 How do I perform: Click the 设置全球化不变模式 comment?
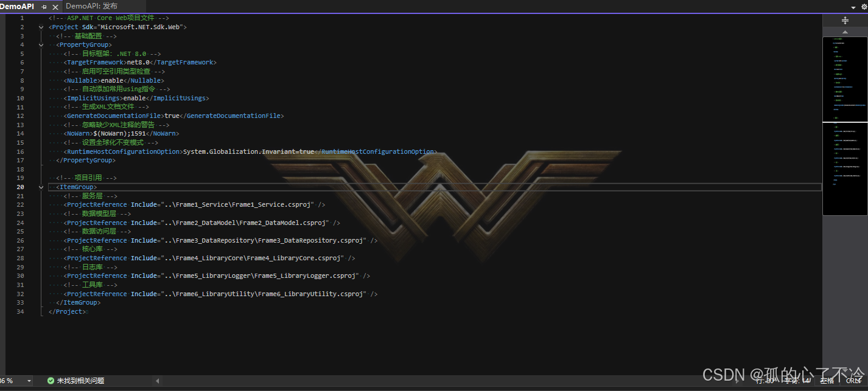tap(110, 142)
